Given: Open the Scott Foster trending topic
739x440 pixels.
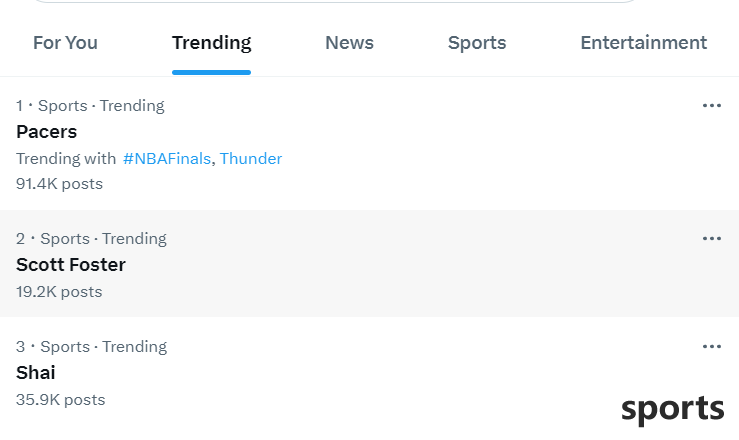Looking at the screenshot, I should pyautogui.click(x=71, y=265).
